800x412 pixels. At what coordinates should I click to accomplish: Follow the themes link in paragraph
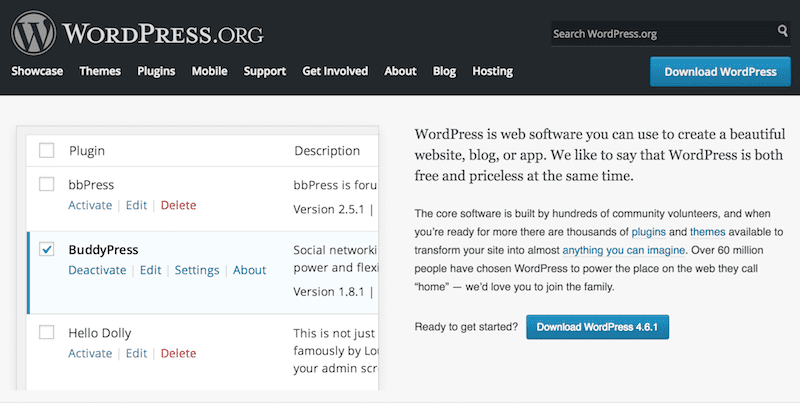pyautogui.click(x=708, y=232)
